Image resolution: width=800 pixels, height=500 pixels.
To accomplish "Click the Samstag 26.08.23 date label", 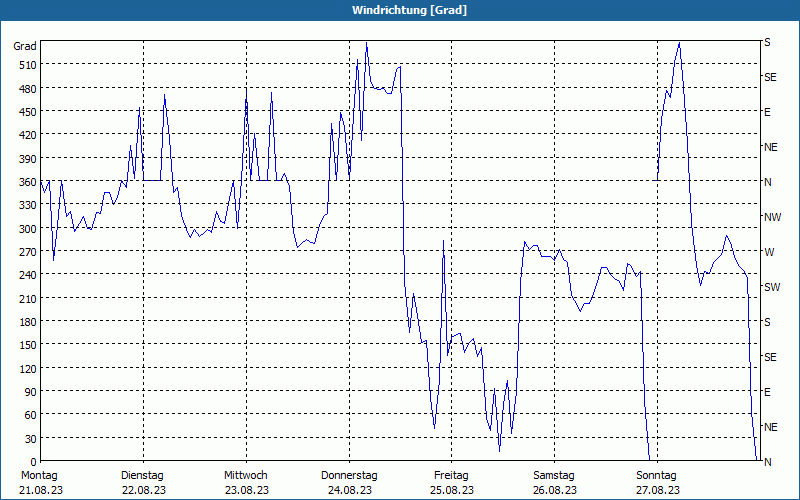I will coord(554,482).
